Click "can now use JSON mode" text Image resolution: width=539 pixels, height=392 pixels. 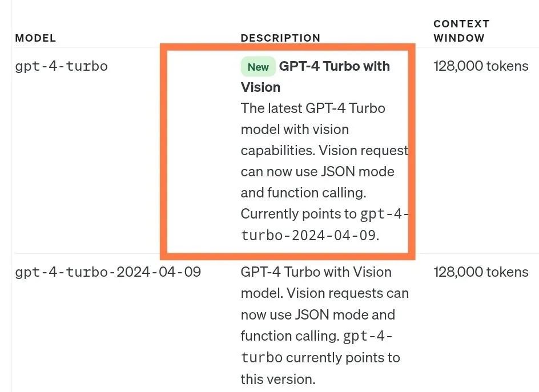point(317,171)
